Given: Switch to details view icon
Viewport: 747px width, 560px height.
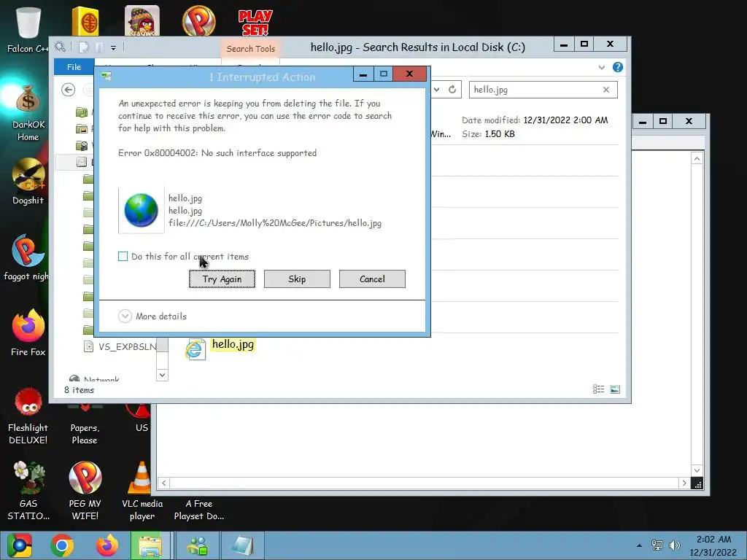Looking at the screenshot, I should (x=598, y=389).
